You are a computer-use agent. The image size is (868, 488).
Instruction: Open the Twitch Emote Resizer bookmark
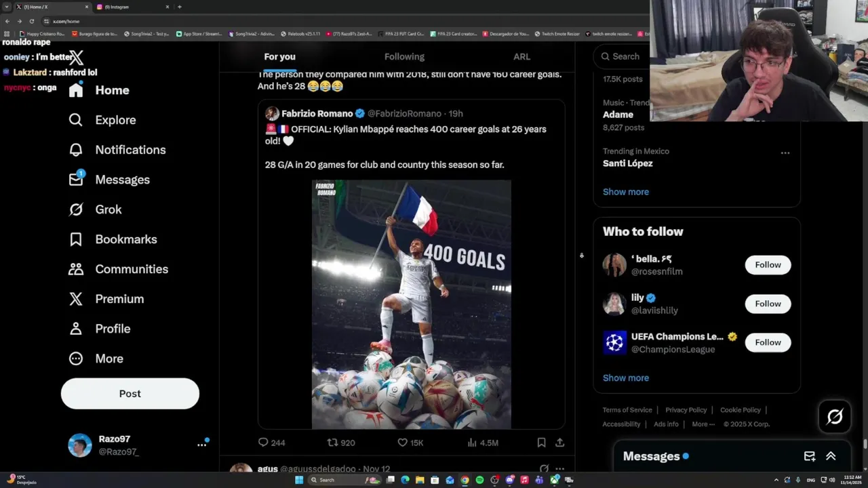[557, 34]
